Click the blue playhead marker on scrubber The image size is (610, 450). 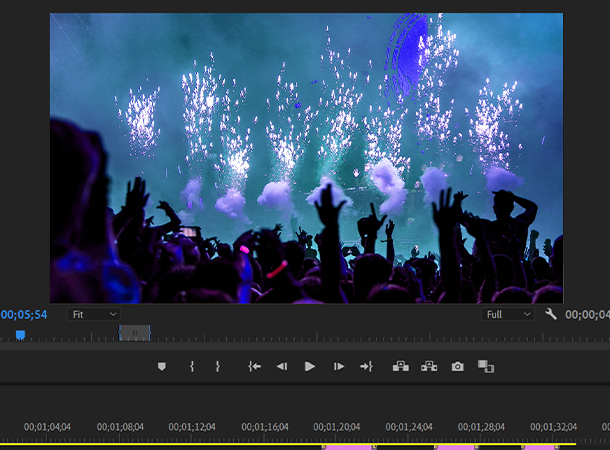click(x=20, y=335)
